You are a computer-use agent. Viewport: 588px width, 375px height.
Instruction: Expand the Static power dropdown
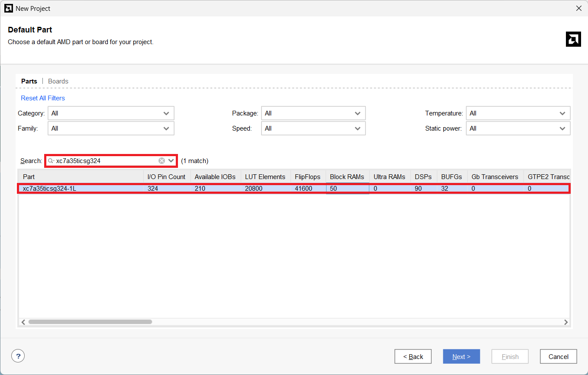click(x=518, y=128)
